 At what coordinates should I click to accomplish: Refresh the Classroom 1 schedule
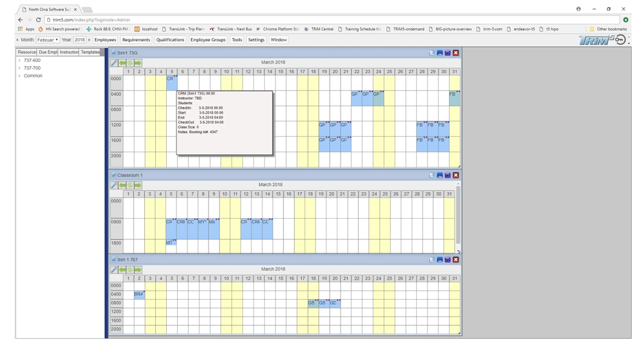pos(130,185)
